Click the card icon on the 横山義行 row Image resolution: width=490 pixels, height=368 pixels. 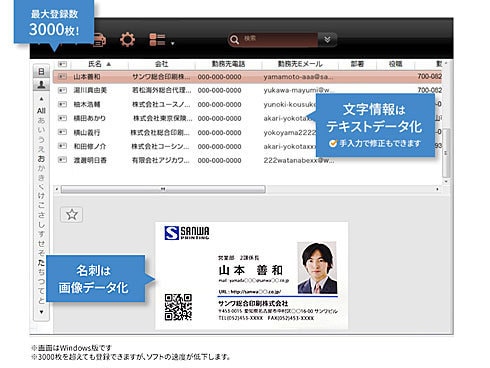coord(62,132)
